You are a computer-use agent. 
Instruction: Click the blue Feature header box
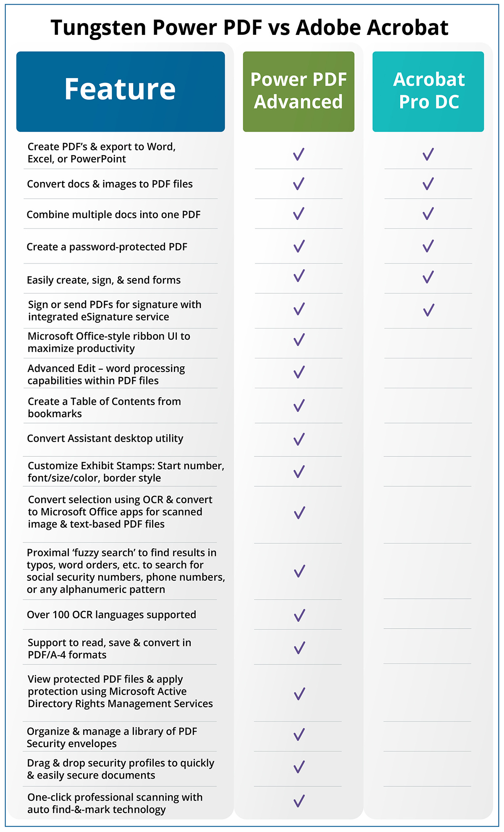click(x=121, y=92)
